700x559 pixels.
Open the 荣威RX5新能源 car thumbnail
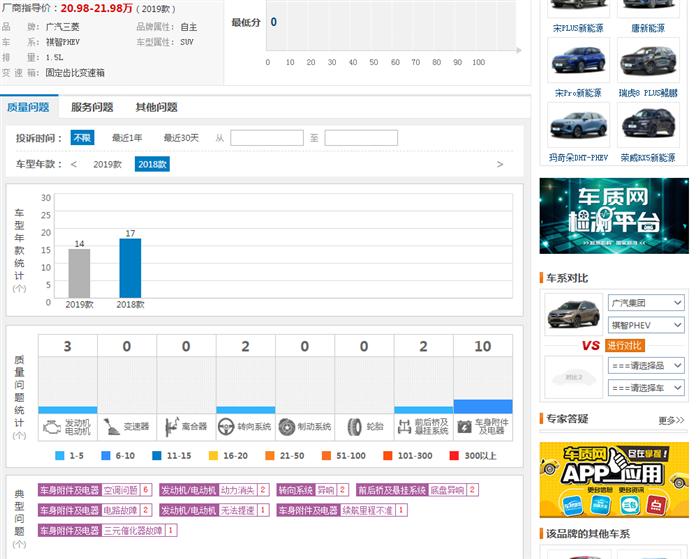click(648, 125)
